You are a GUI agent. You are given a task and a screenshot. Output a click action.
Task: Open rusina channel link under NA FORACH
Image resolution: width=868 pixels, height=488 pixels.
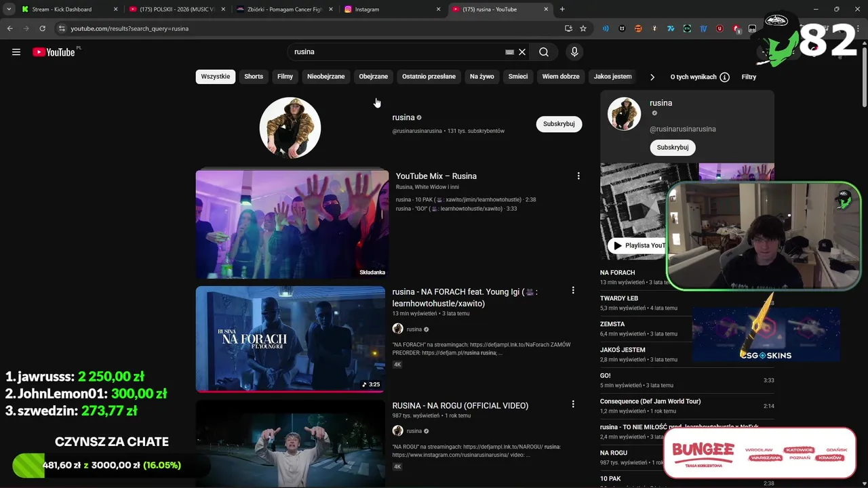pyautogui.click(x=414, y=329)
